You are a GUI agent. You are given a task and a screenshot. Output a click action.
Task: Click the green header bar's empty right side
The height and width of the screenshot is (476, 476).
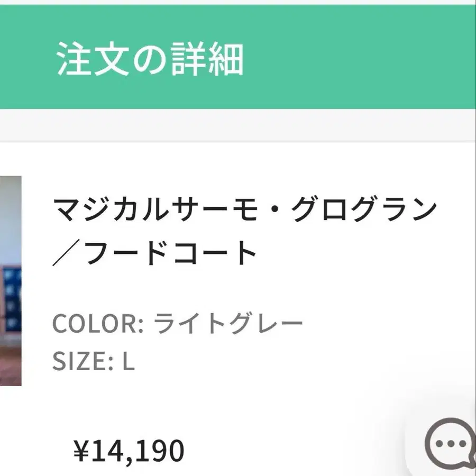click(370, 58)
